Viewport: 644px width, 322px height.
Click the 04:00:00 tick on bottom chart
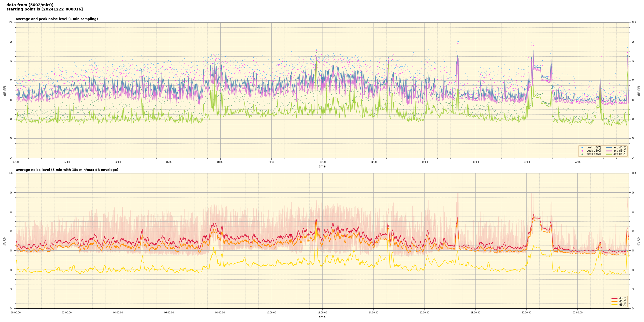click(x=118, y=313)
